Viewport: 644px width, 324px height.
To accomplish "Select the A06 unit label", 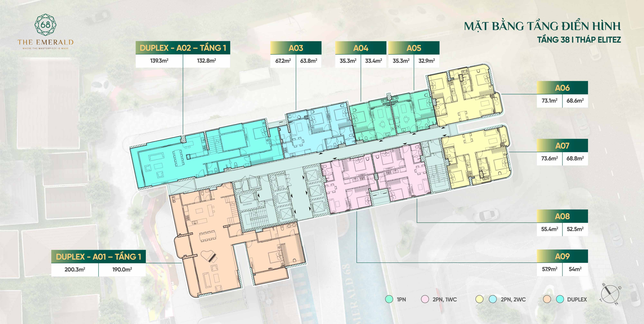I will pyautogui.click(x=562, y=88).
